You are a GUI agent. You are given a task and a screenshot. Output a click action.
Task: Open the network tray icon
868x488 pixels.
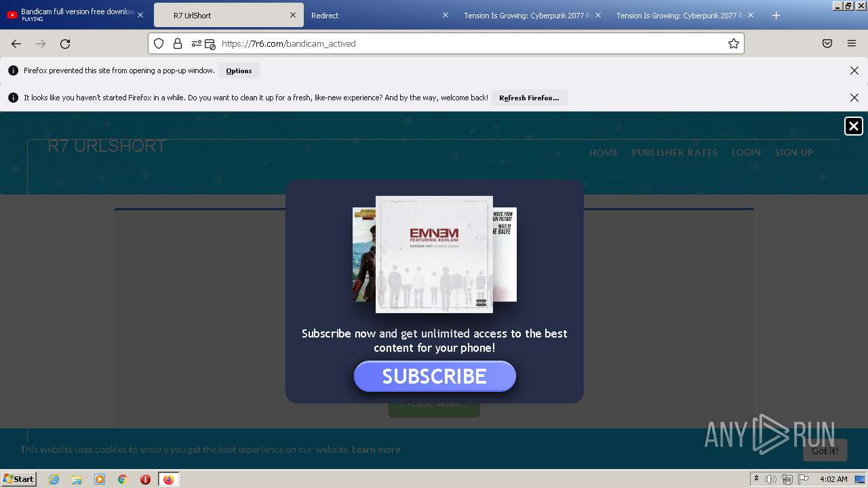pos(787,479)
